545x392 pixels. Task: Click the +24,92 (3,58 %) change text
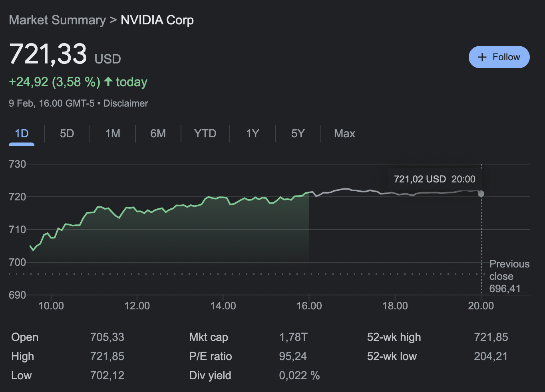pos(54,82)
